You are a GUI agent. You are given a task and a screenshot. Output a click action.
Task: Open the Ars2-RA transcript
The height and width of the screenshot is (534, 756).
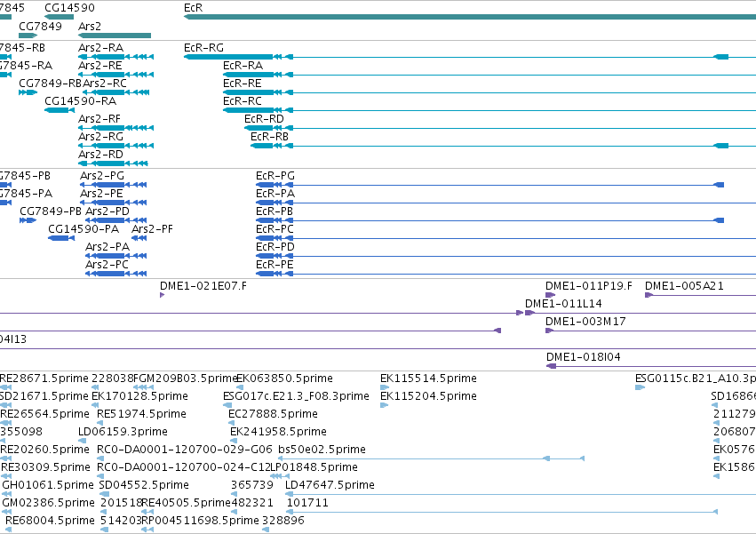[x=101, y=48]
